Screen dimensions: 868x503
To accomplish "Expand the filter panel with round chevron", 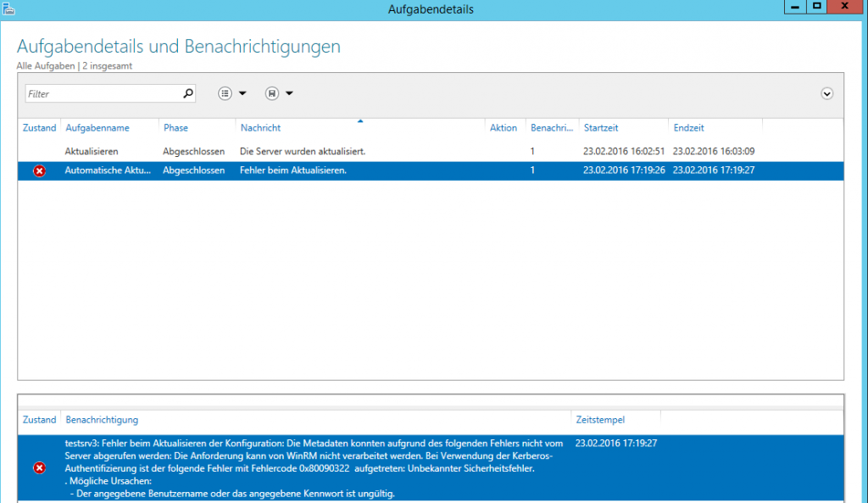I will [x=826, y=93].
